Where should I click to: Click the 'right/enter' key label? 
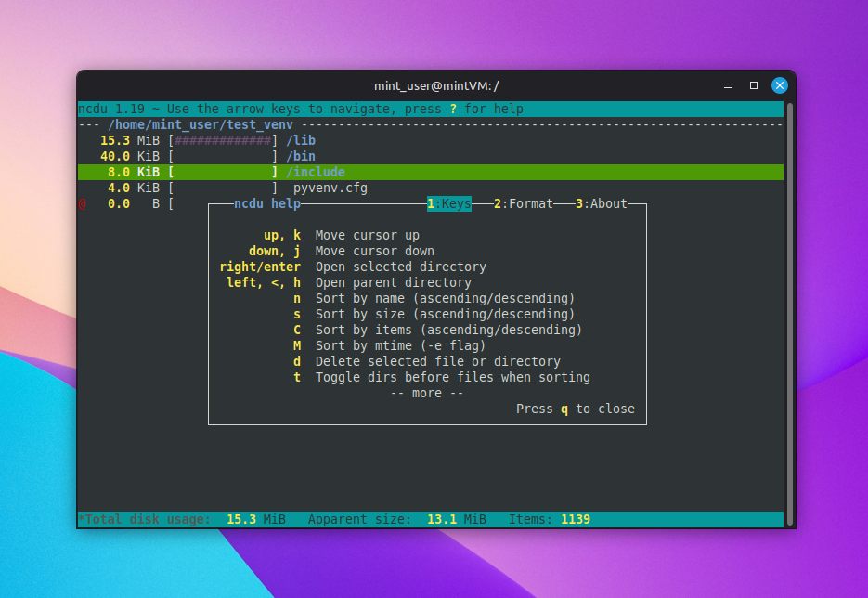pyautogui.click(x=260, y=266)
